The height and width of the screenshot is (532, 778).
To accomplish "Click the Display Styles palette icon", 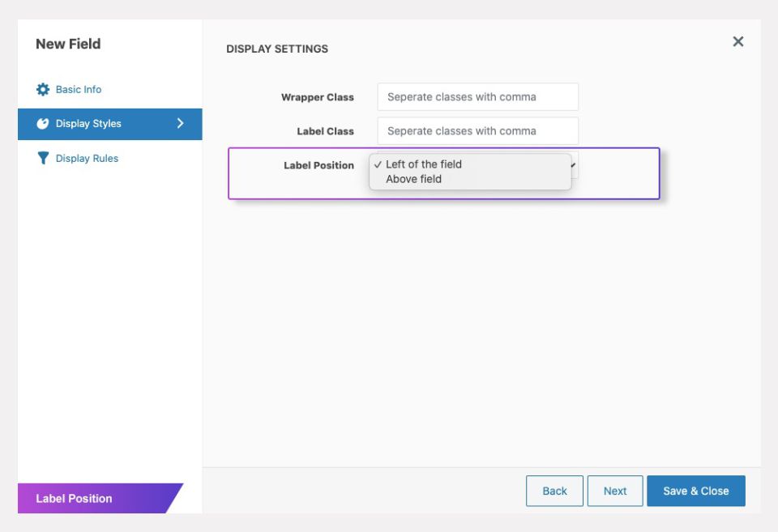I will (43, 124).
